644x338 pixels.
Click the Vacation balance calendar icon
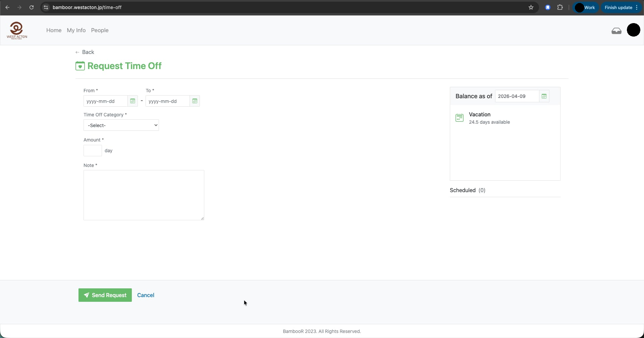click(460, 118)
